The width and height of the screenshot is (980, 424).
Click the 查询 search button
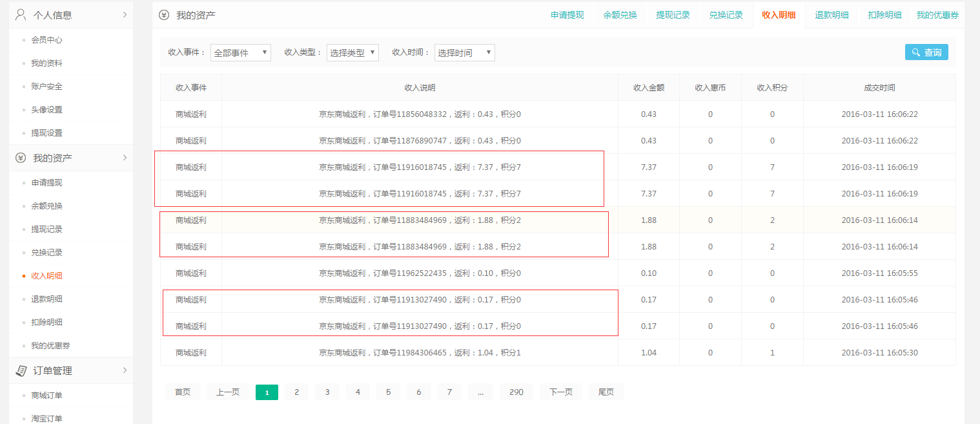click(926, 52)
